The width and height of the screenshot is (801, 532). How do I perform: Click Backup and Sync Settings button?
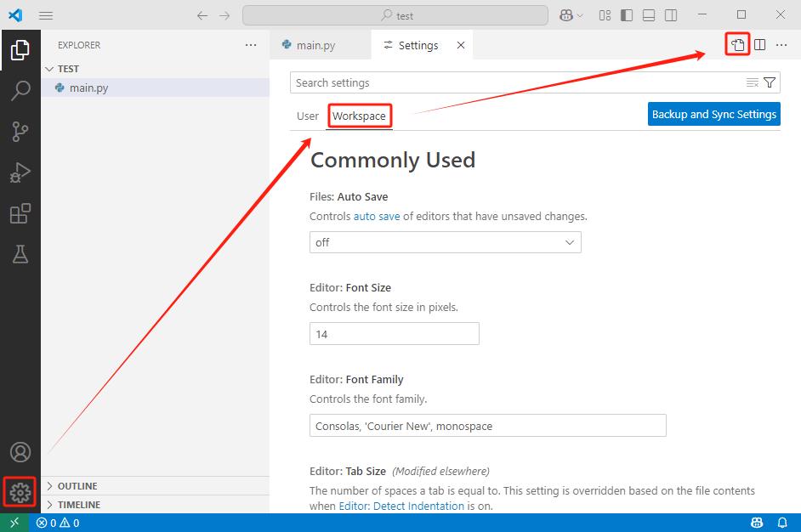pyautogui.click(x=713, y=115)
